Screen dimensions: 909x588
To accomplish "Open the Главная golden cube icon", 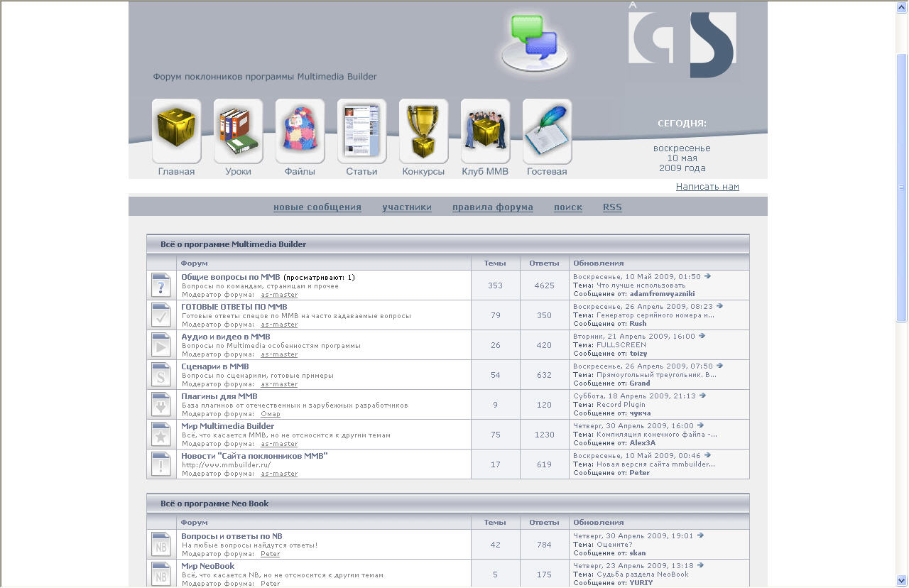I will [176, 131].
